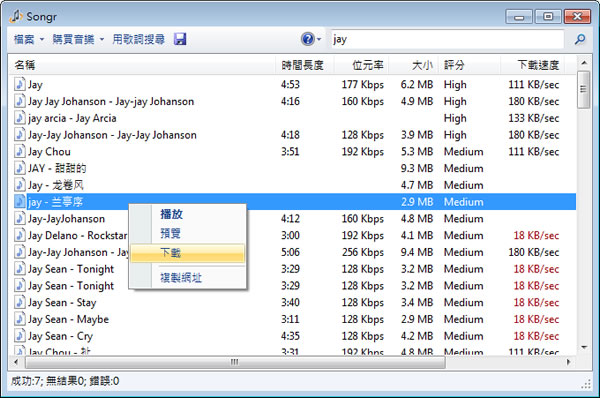Click the horizontal scrollbar left arrow
The width and height of the screenshot is (600, 398).
[x=16, y=362]
